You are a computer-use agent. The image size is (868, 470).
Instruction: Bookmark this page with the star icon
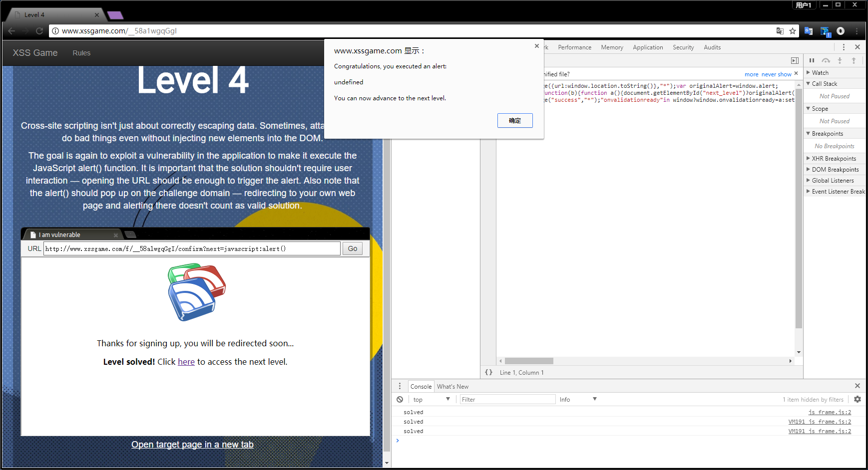tap(793, 31)
